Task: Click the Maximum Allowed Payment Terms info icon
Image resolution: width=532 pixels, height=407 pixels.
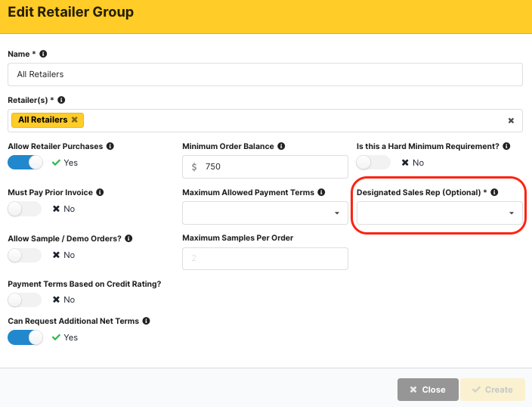Action: click(321, 193)
